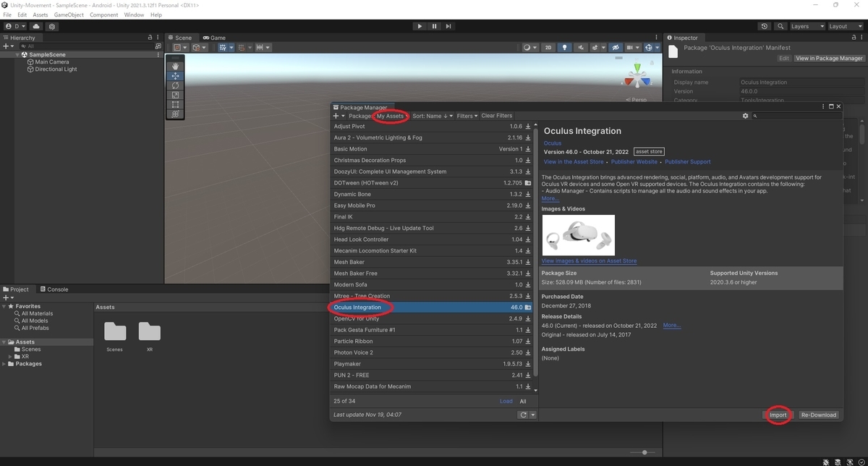Select the Rotate tool in Scene
This screenshot has width=868, height=466.
[175, 85]
